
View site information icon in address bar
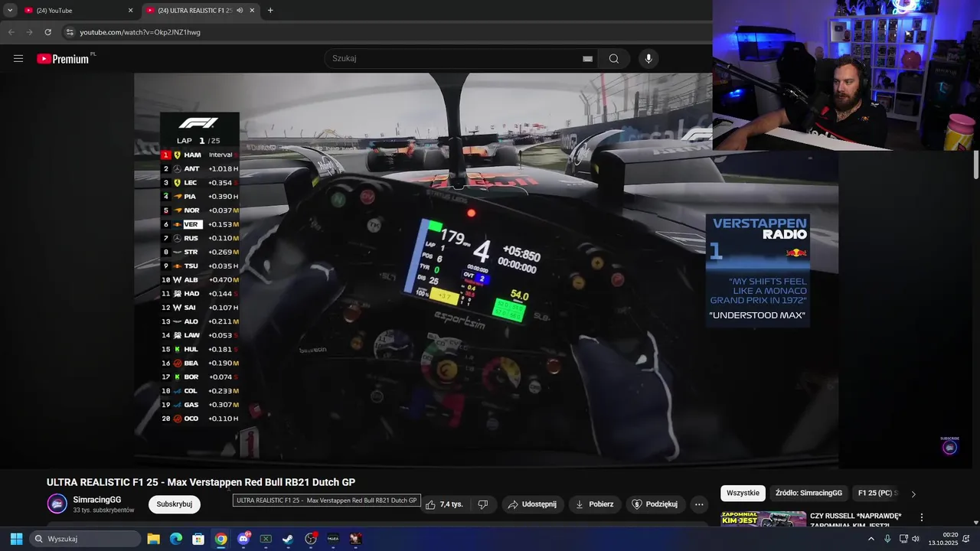pyautogui.click(x=70, y=32)
